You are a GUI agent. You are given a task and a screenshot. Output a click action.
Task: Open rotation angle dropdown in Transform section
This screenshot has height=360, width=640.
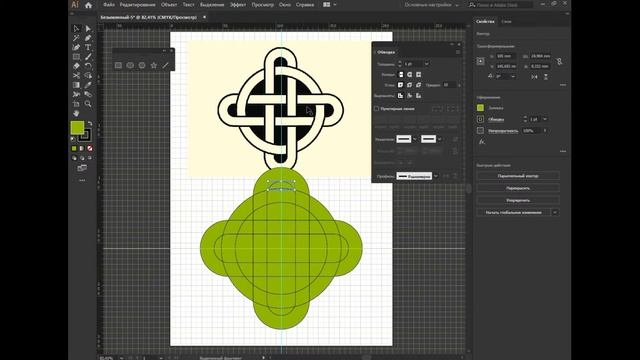coord(513,76)
